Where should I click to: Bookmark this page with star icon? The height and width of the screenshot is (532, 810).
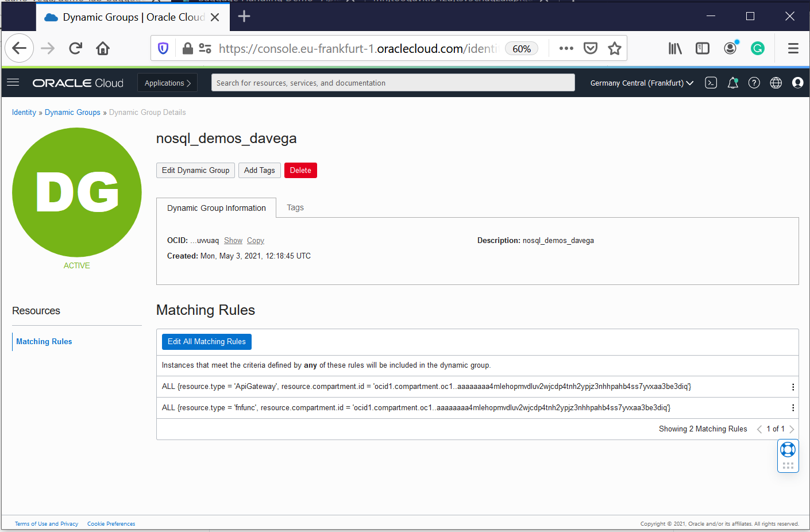click(615, 48)
